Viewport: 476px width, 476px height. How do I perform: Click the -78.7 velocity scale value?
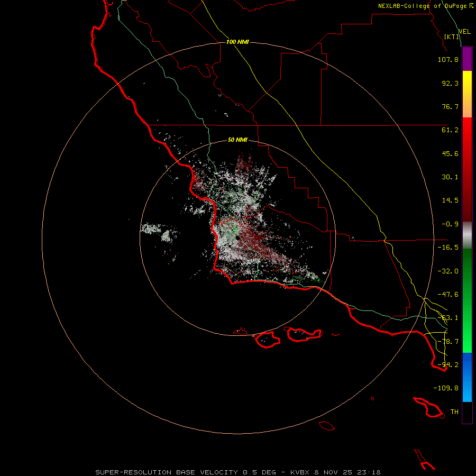448,342
